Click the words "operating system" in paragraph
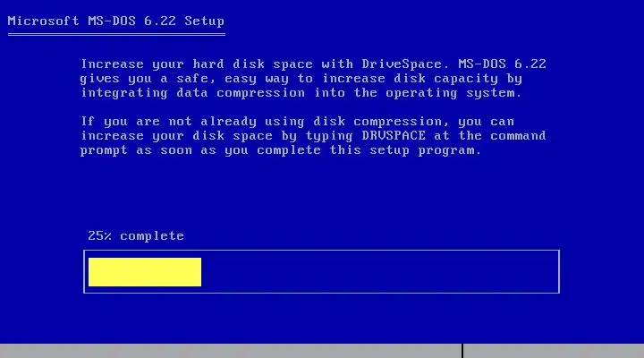 coord(453,93)
